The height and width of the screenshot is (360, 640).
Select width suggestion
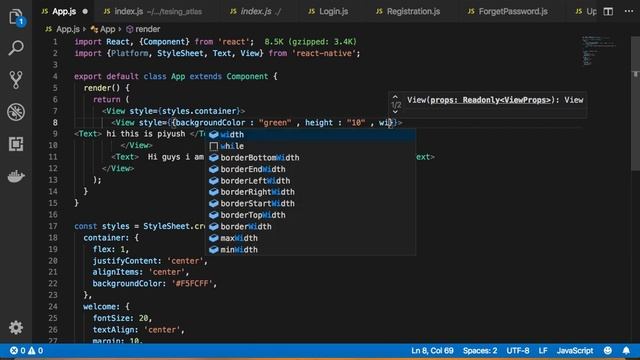click(x=310, y=134)
